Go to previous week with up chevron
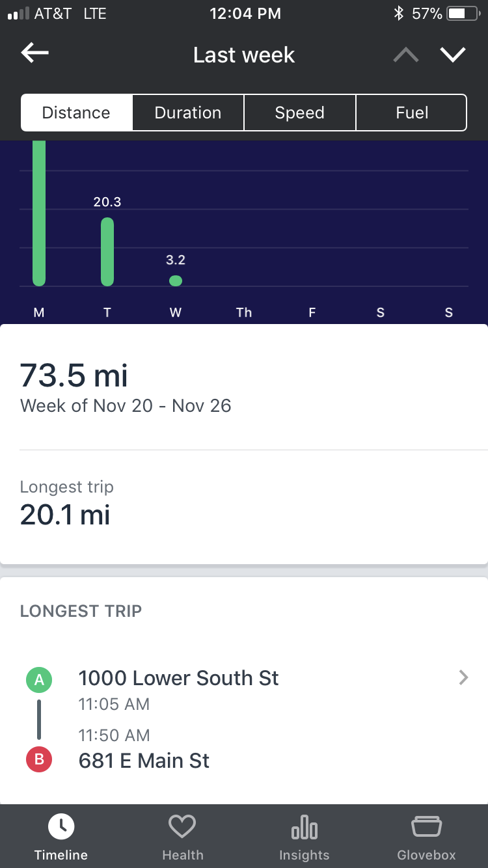 (x=406, y=55)
